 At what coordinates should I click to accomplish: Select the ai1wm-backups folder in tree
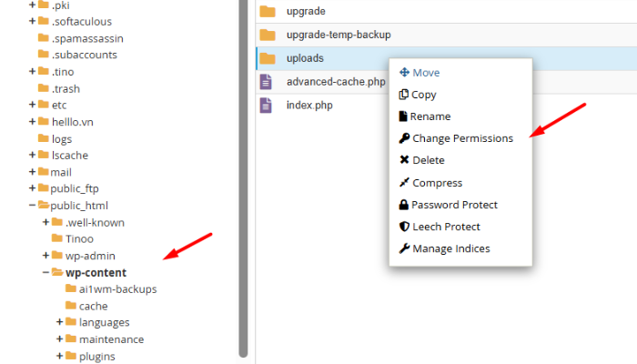point(117,289)
